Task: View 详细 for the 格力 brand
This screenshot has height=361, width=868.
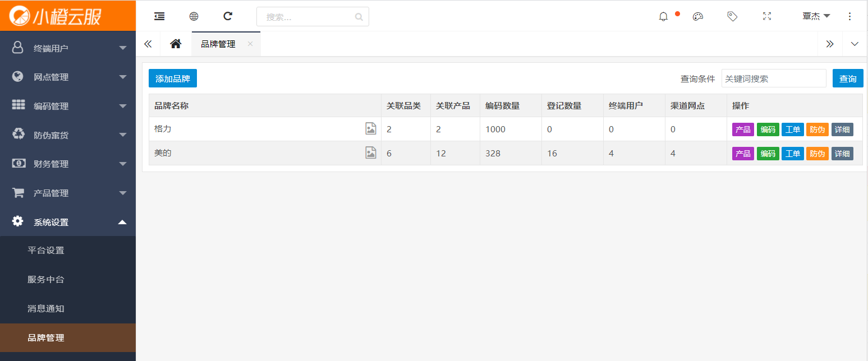Action: tap(842, 129)
